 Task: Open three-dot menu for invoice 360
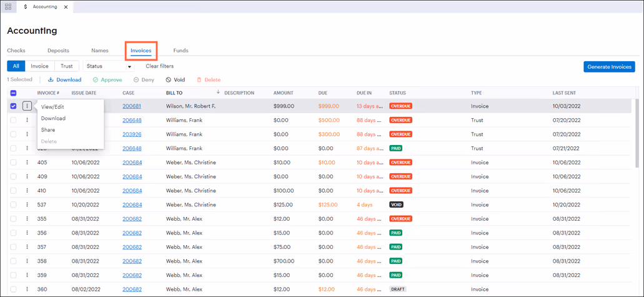(x=27, y=289)
